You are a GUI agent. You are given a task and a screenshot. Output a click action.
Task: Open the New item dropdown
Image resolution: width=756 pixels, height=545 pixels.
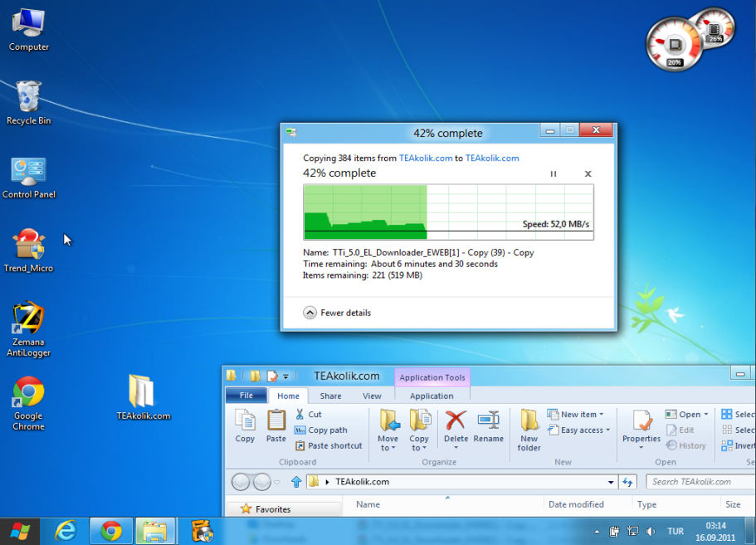tap(576, 415)
